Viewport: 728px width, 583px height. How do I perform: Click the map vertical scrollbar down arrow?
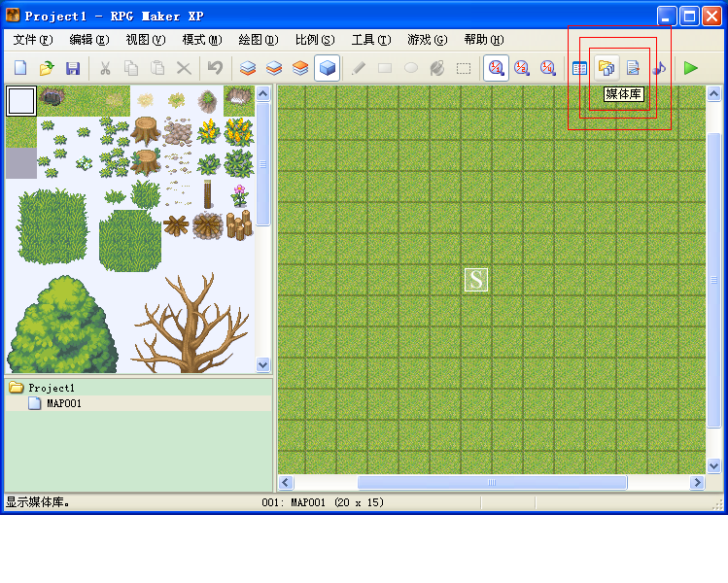713,465
